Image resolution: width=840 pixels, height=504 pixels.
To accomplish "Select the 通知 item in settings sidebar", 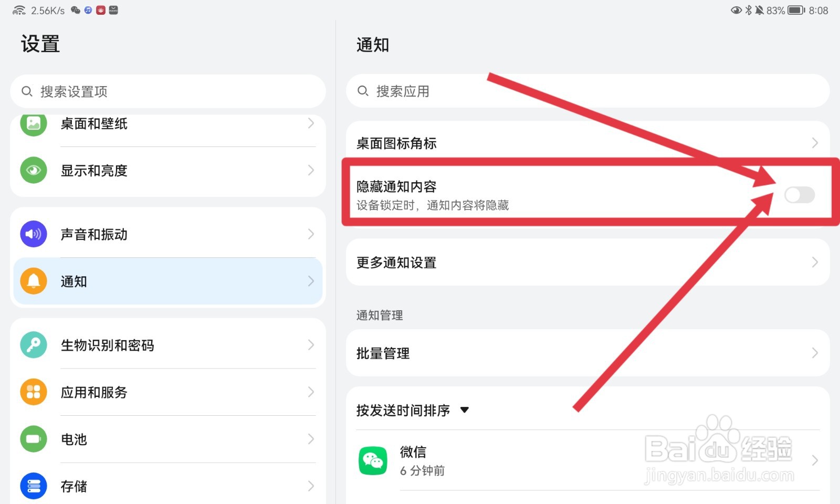I will click(168, 281).
